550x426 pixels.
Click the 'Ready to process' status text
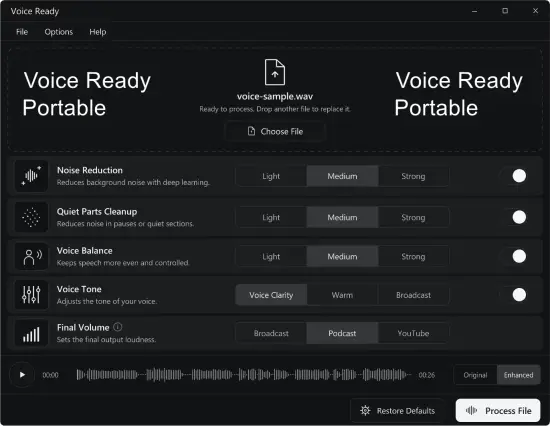click(x=275, y=109)
